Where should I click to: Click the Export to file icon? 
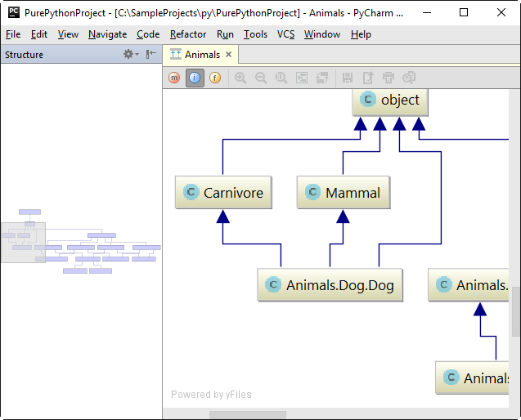(x=368, y=78)
